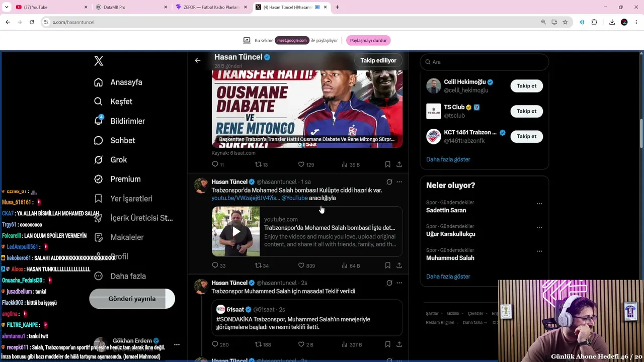Open a new browser tab

(337, 7)
